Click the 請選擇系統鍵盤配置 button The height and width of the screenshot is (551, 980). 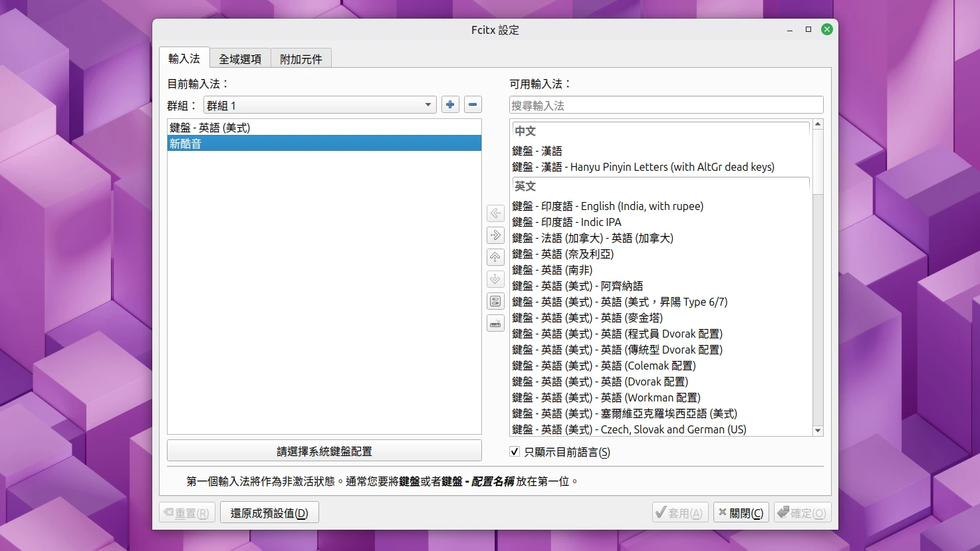324,451
